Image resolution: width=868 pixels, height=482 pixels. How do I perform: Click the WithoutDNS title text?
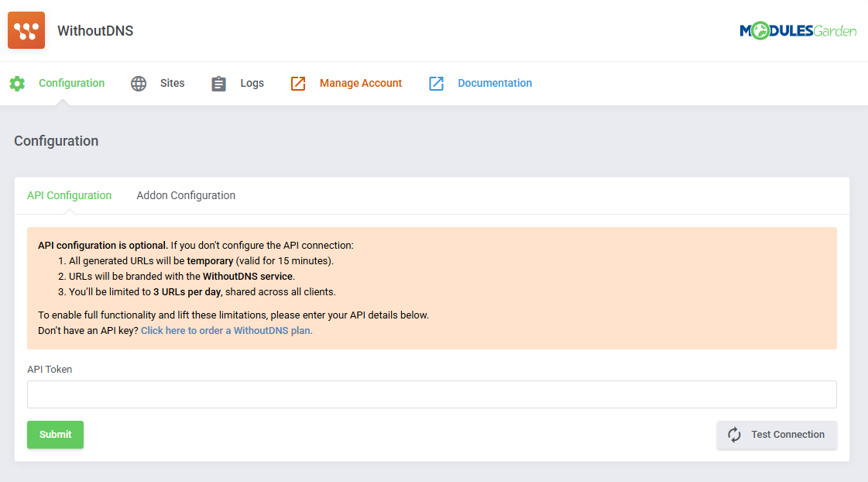point(95,31)
